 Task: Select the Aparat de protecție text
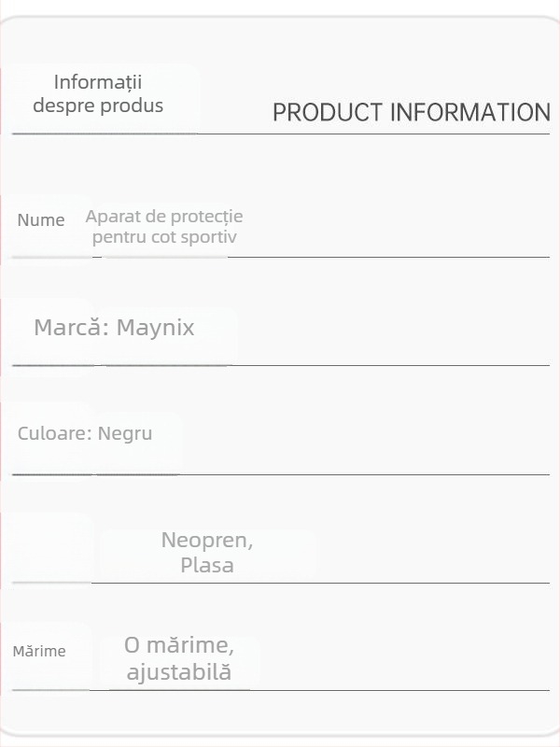click(x=164, y=217)
